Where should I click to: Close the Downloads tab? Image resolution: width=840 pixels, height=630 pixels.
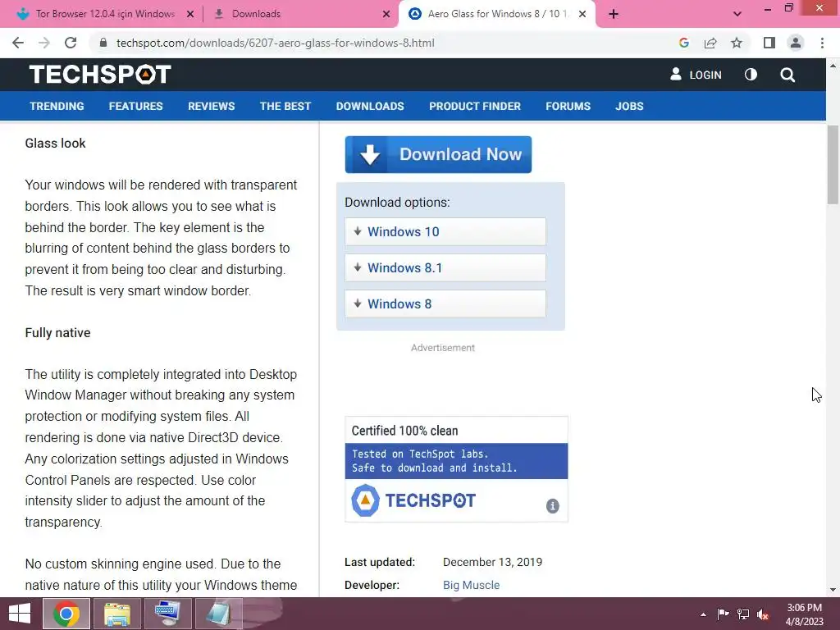[386, 15]
